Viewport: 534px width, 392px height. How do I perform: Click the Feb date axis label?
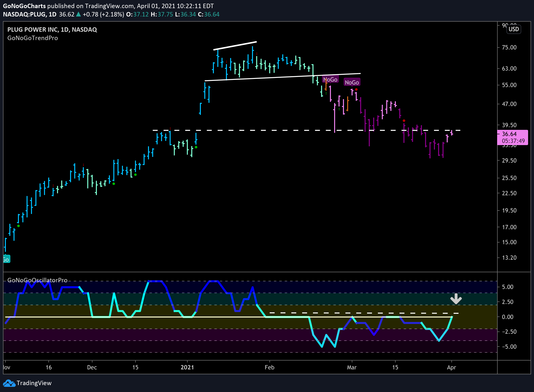click(269, 367)
